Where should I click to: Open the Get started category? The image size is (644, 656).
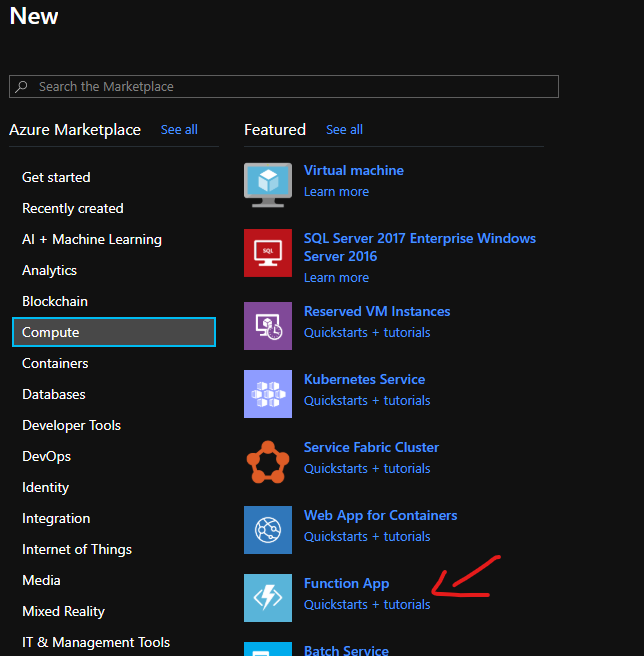click(56, 177)
